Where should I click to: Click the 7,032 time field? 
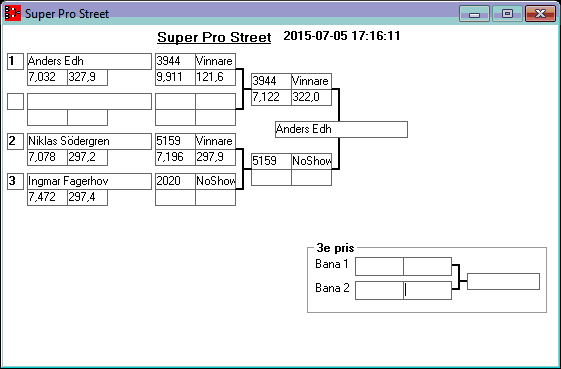(x=47, y=78)
